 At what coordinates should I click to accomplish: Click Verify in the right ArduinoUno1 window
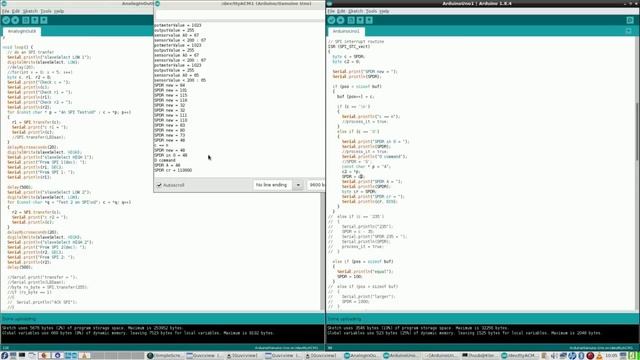(x=331, y=20)
